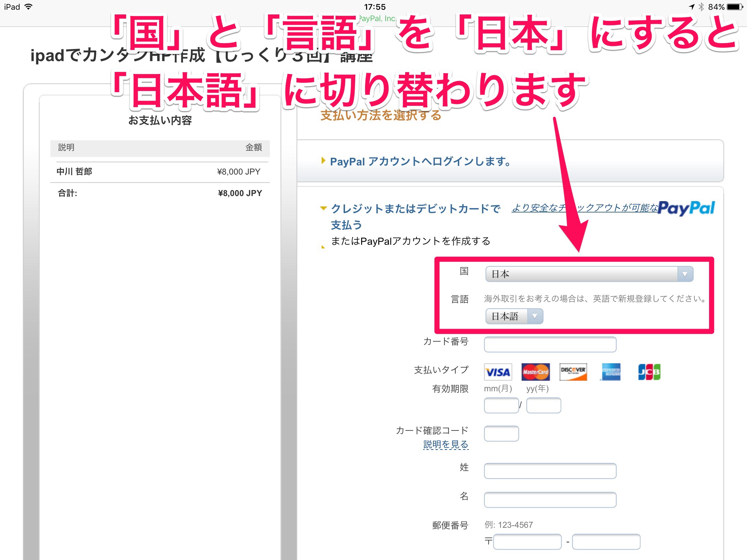Click the first 郵便番号 postal code box
The height and width of the screenshot is (560, 747).
527,542
